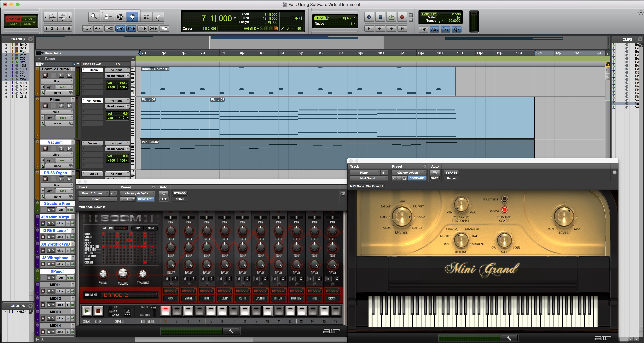The height and width of the screenshot is (344, 644).
Task: Click the Online sync clock button
Action: click(x=369, y=17)
